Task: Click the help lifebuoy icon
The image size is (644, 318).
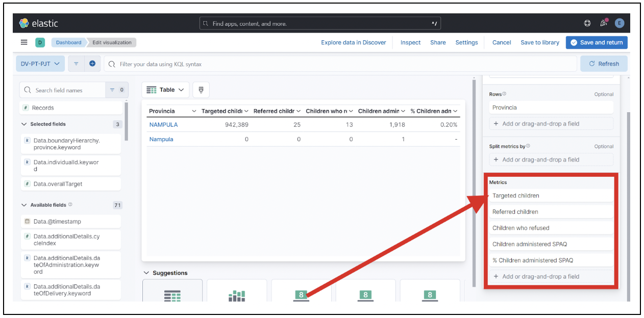Action: tap(587, 23)
